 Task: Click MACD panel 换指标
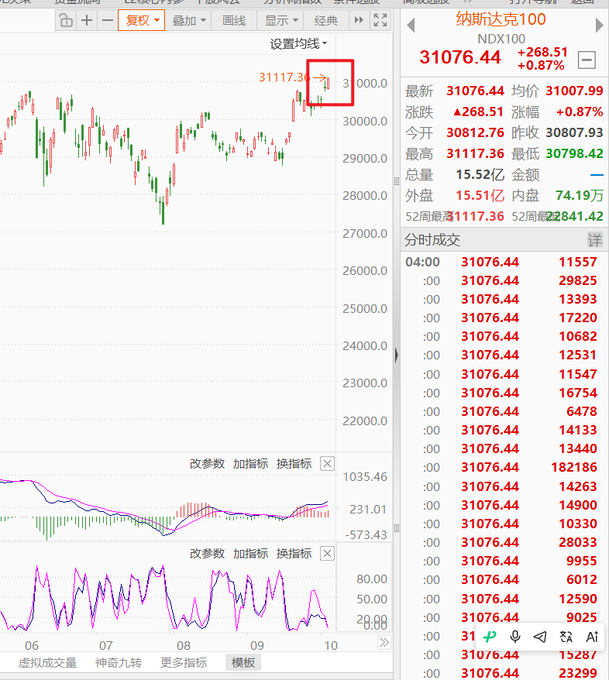tap(294, 464)
